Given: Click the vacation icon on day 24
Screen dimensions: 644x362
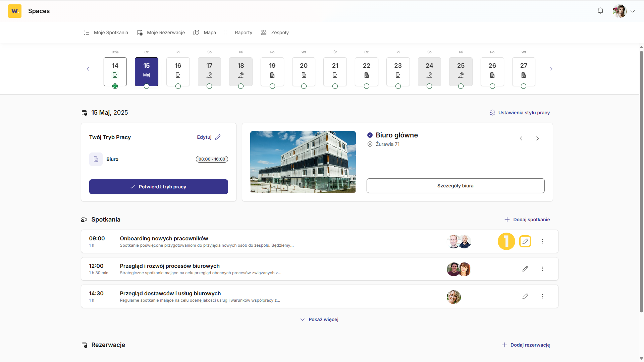Looking at the screenshot, I should point(429,75).
